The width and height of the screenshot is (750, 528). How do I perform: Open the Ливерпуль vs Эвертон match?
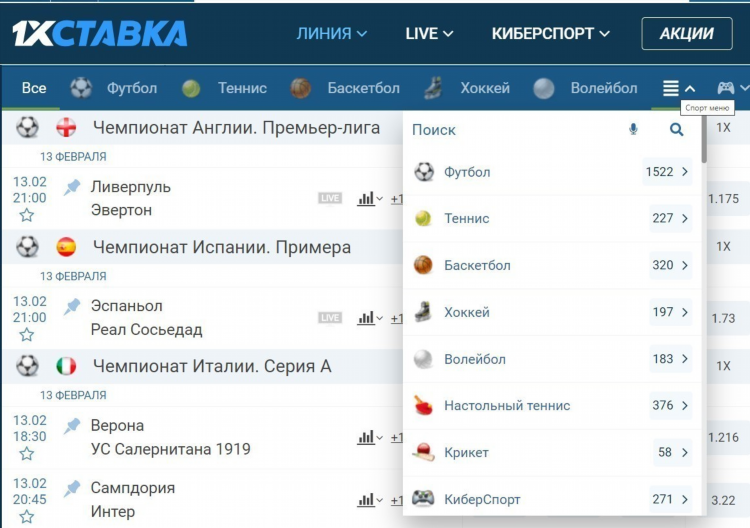pos(131,198)
